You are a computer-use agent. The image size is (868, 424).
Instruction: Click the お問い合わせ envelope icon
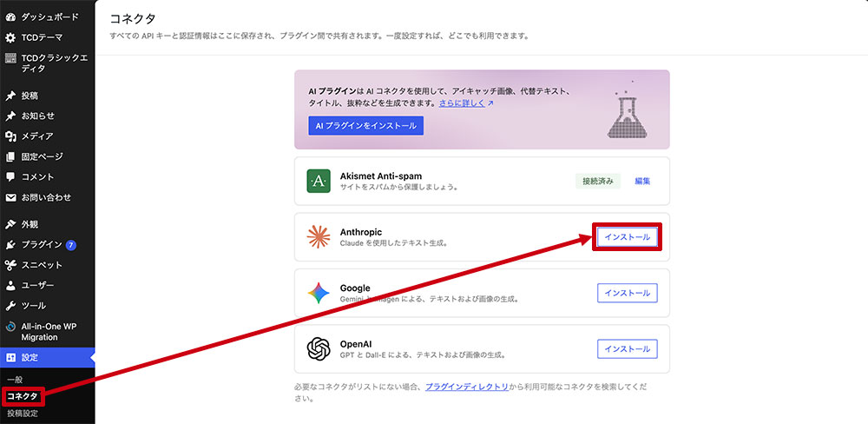pos(10,197)
